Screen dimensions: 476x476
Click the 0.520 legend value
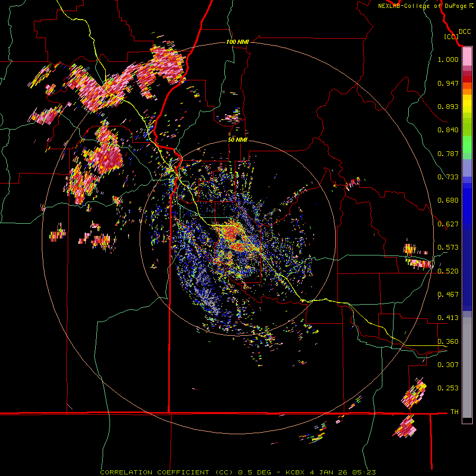pyautogui.click(x=448, y=271)
